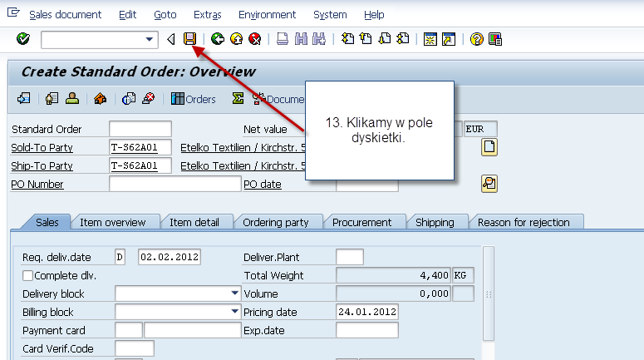
Task: Click the Document button in application toolbar
Action: tap(278, 99)
